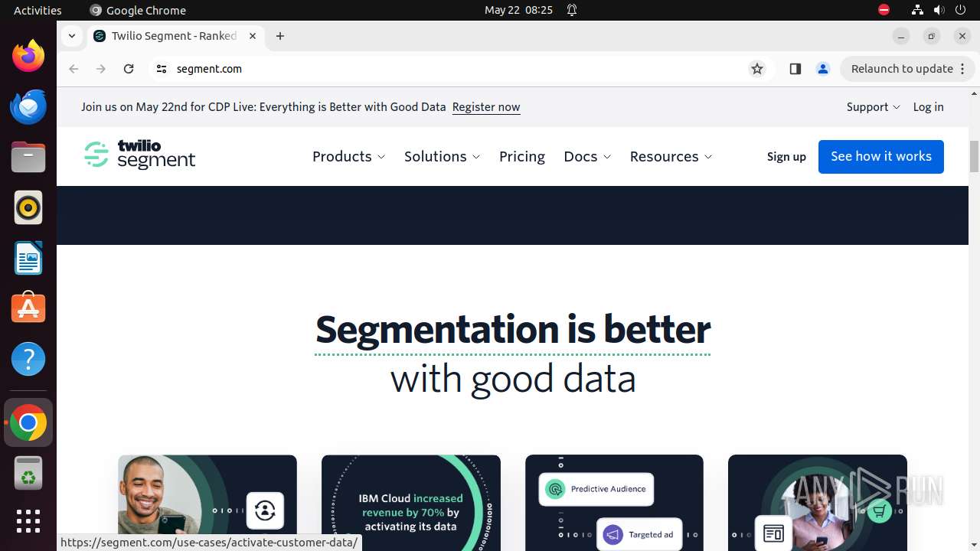Click the Twilio Segment logo
980x551 pixels.
139,154
